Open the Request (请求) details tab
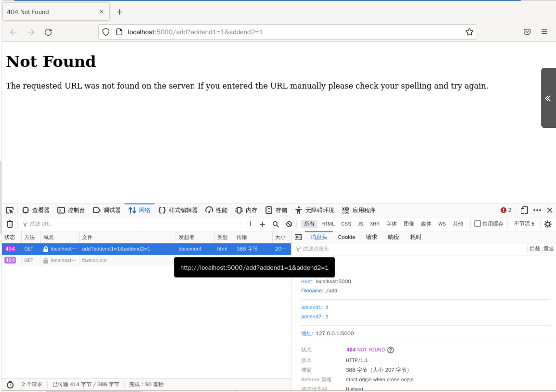 coord(372,237)
